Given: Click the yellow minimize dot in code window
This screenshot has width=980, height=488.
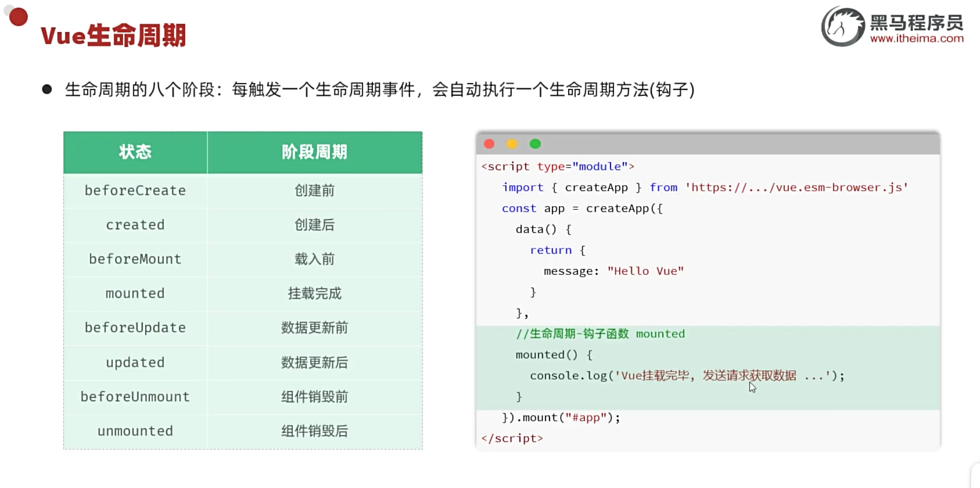Looking at the screenshot, I should click(512, 143).
